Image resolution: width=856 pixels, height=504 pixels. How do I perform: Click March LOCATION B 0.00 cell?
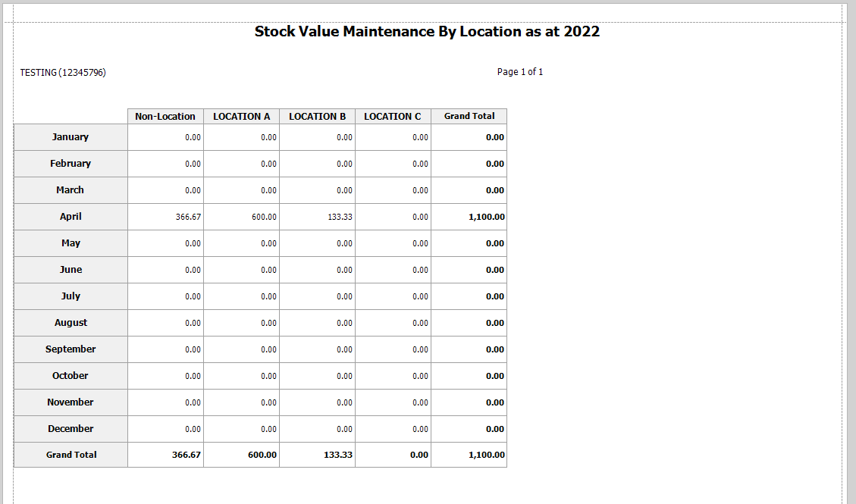pos(317,189)
